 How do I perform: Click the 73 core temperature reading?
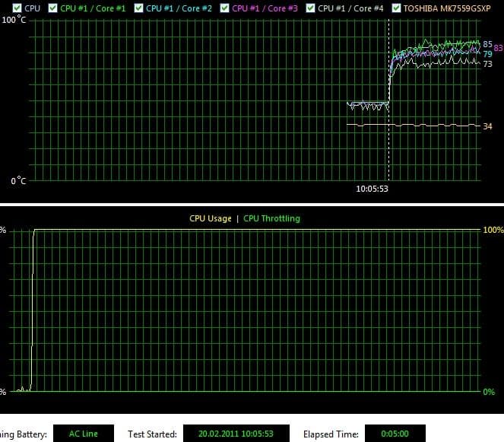pyautogui.click(x=487, y=65)
